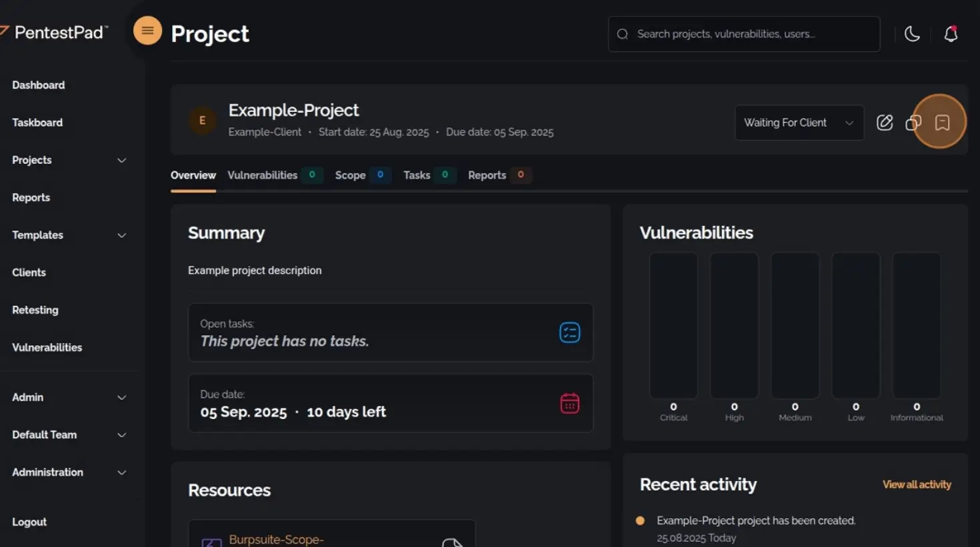980x547 pixels.
Task: Open the Scope tab
Action: tap(350, 175)
